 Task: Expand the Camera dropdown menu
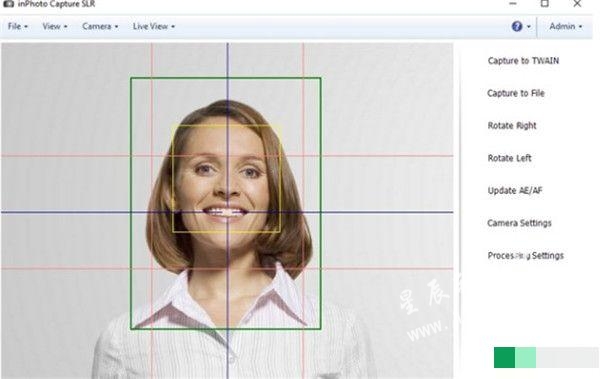point(100,26)
